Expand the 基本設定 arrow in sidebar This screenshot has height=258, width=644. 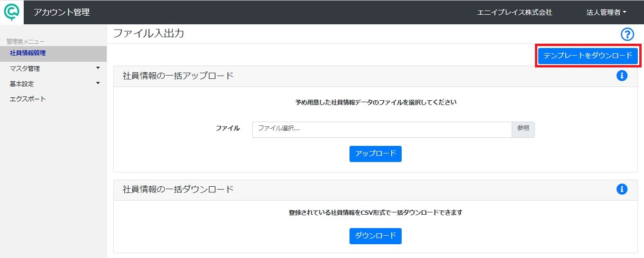pyautogui.click(x=98, y=83)
